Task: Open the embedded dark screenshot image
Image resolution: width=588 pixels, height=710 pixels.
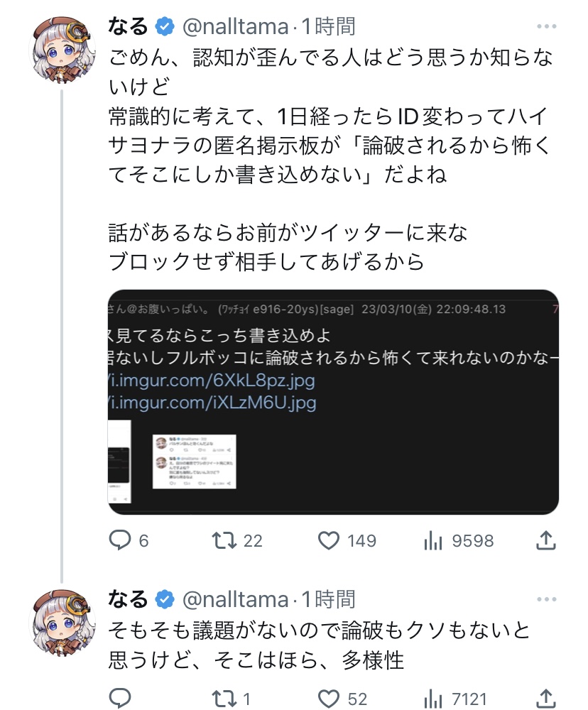Action: [333, 402]
